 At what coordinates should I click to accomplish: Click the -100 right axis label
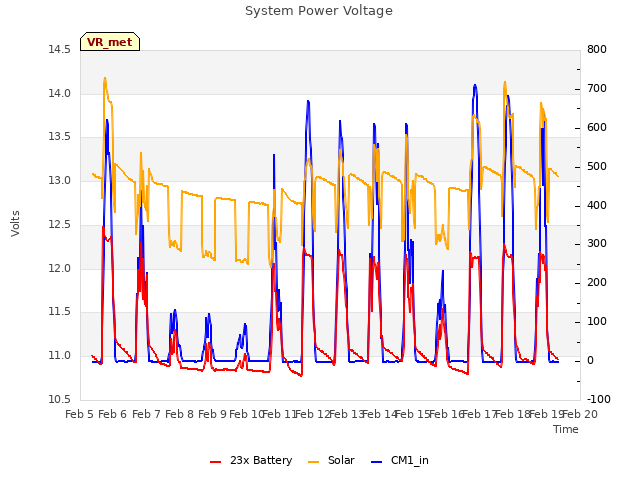coord(599,399)
